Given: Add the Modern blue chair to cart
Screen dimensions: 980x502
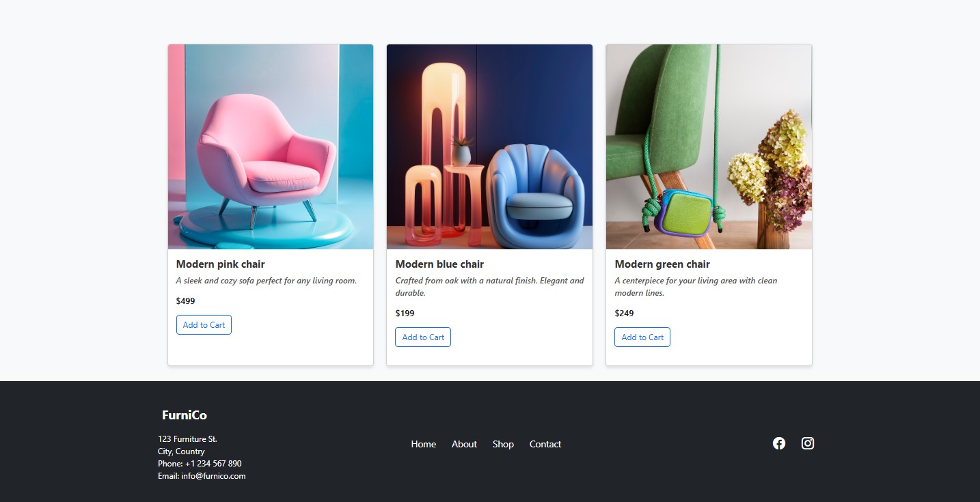Looking at the screenshot, I should (x=423, y=337).
